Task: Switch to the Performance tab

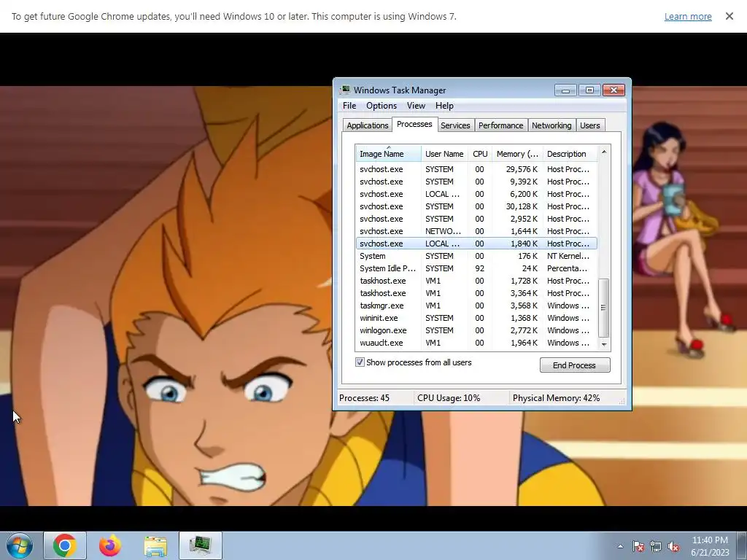Action: point(500,125)
